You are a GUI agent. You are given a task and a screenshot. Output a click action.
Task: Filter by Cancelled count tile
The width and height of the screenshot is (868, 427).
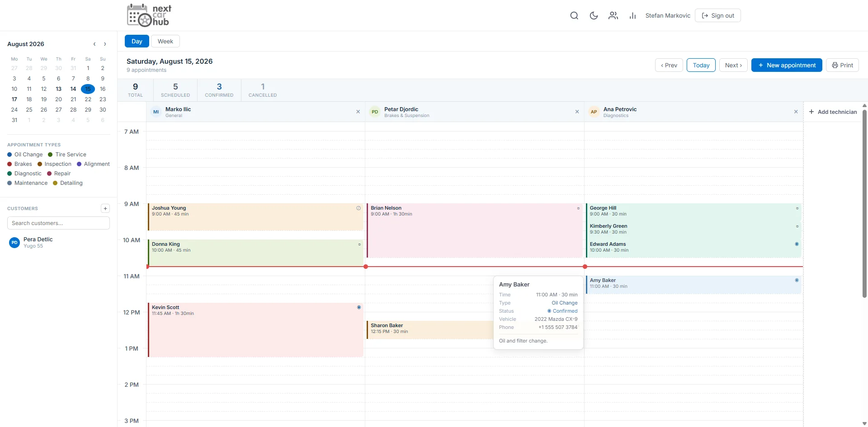263,90
